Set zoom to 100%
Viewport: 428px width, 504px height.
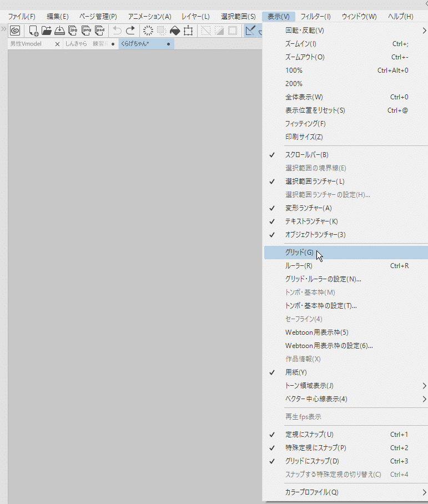[346, 70]
